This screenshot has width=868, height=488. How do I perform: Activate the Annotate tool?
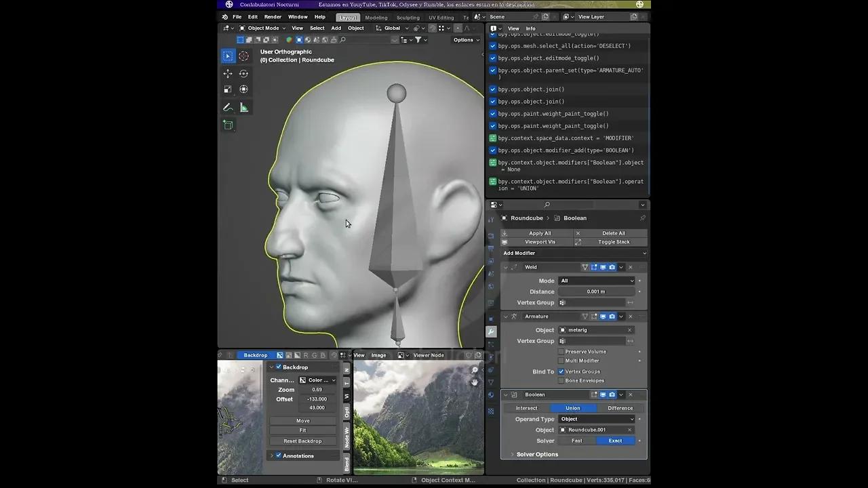click(228, 107)
